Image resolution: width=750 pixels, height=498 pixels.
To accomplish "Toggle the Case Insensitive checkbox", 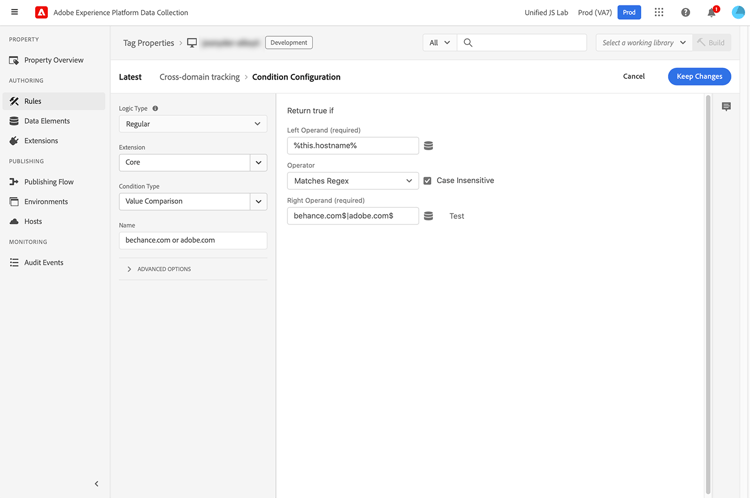I will (x=427, y=181).
